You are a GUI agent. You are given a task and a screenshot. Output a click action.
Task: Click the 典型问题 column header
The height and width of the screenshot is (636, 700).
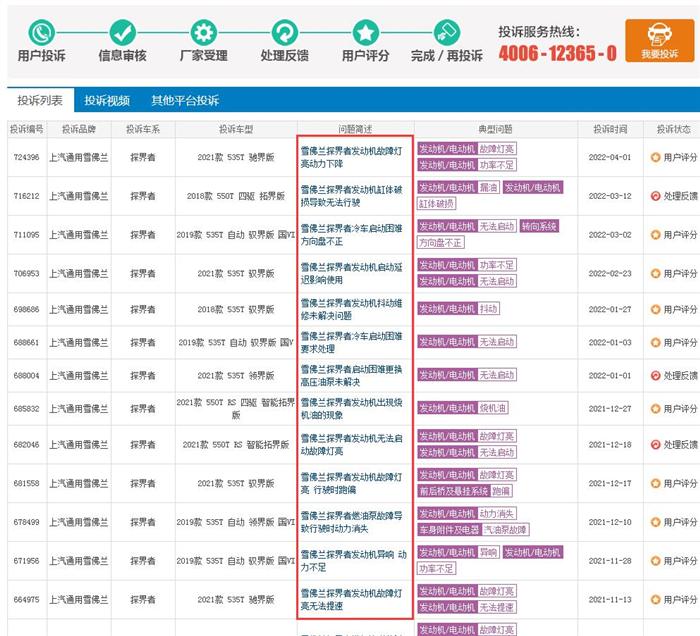point(496,129)
